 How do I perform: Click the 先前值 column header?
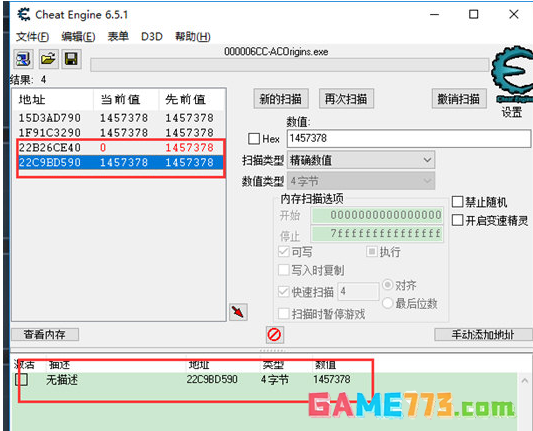click(192, 100)
